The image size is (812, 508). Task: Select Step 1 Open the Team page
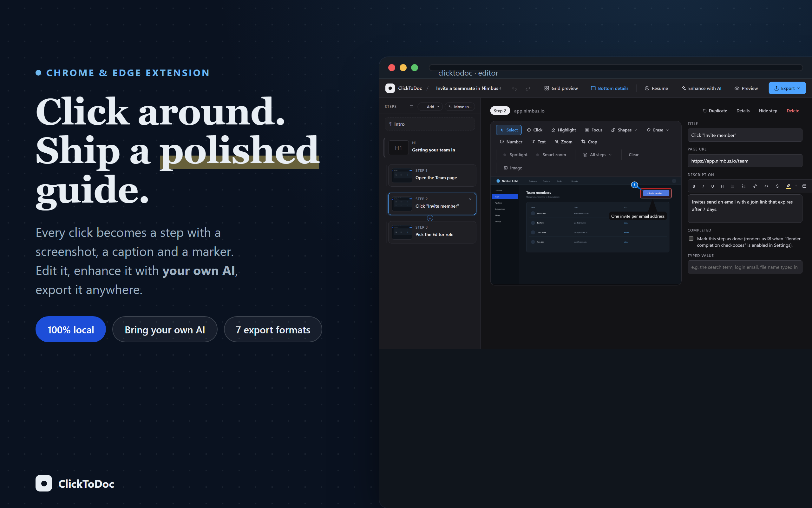432,175
